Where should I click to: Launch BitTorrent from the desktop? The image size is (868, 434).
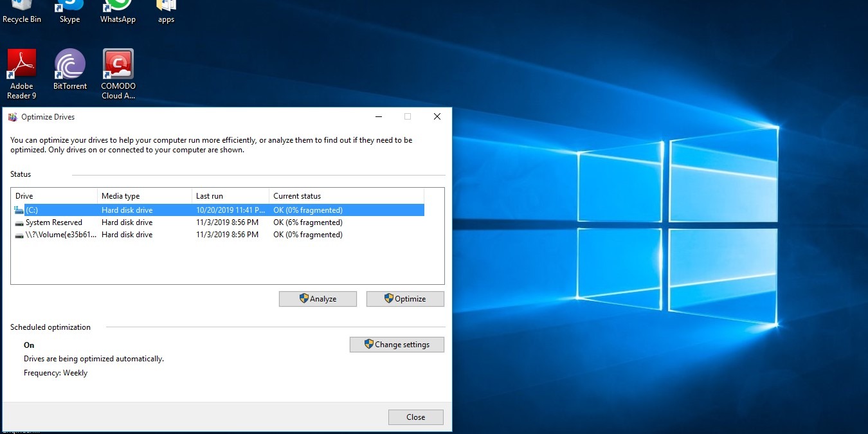[69, 64]
